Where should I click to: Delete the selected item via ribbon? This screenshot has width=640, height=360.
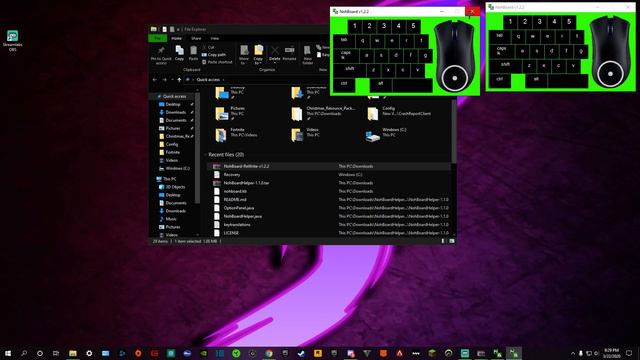[275, 52]
